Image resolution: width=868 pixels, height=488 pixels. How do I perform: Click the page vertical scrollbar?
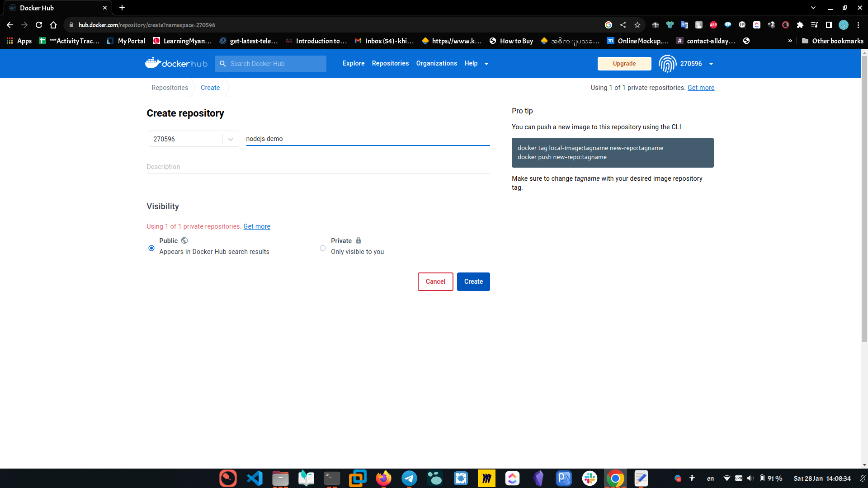864,199
